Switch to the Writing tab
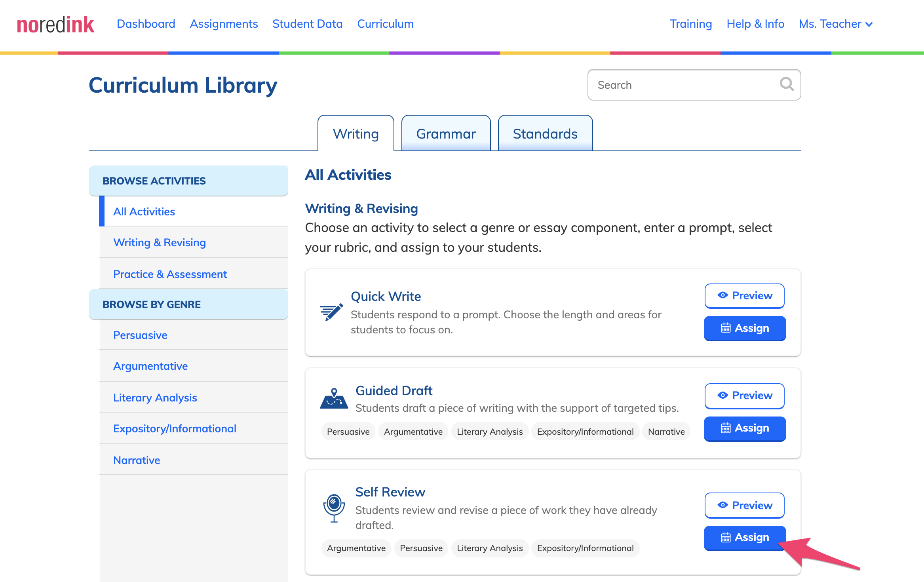This screenshot has height=582, width=924. point(356,133)
